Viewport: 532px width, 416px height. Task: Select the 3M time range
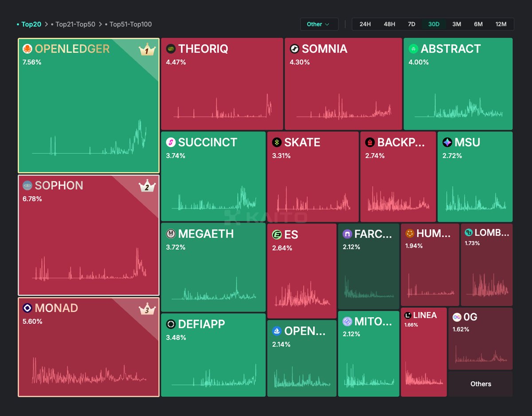click(x=457, y=24)
